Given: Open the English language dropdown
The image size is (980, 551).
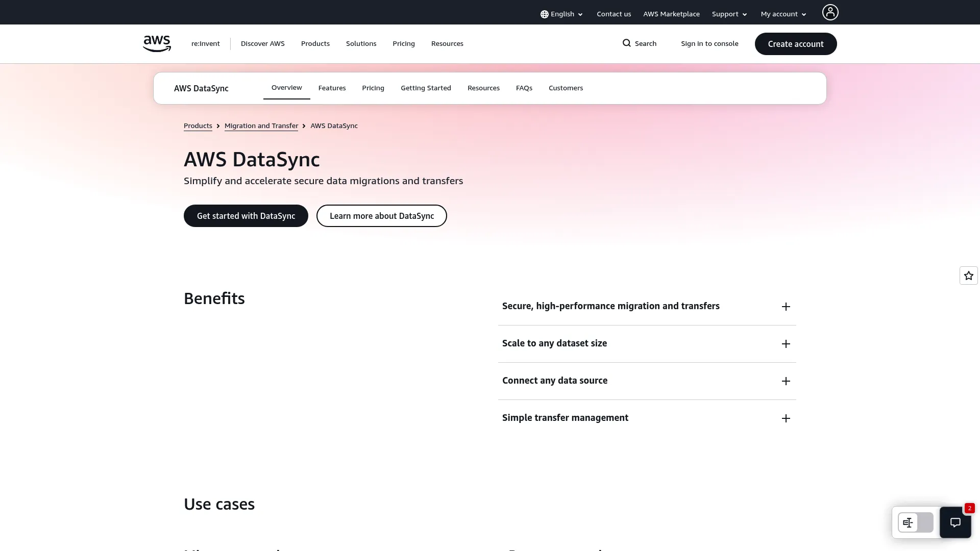Looking at the screenshot, I should point(561,14).
